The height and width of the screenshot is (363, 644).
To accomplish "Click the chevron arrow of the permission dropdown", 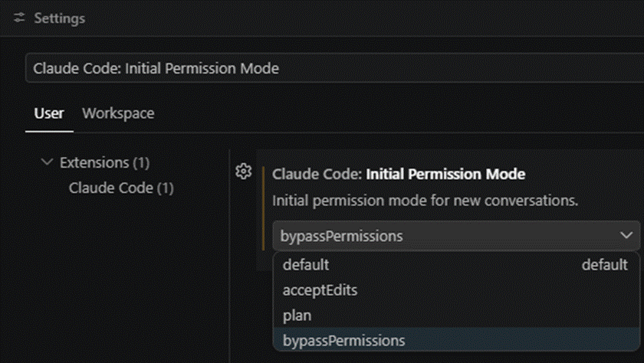I will 626,235.
